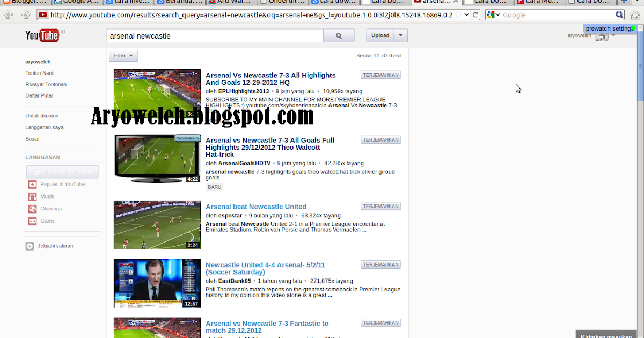The height and width of the screenshot is (338, 644).
Task: Click TERJEMAHKAN for Arsenal vs Newcastle 7-3 Fantastic
Action: 380,323
